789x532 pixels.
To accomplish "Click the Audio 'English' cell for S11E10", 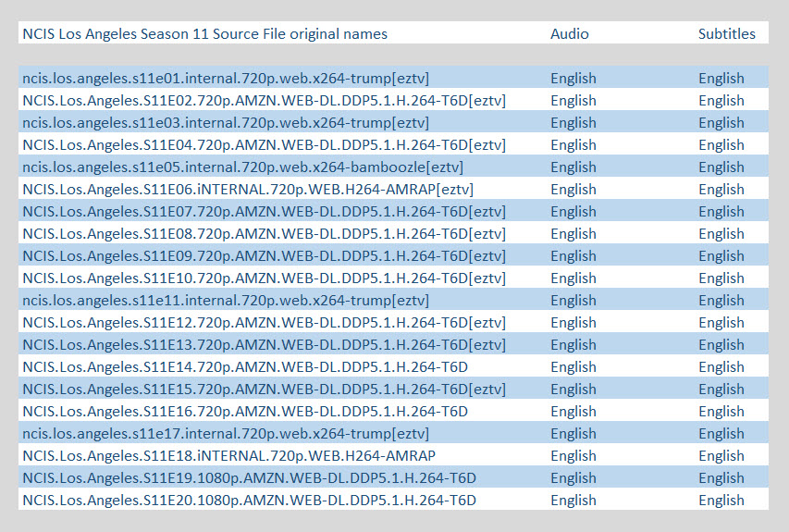I will 573,278.
